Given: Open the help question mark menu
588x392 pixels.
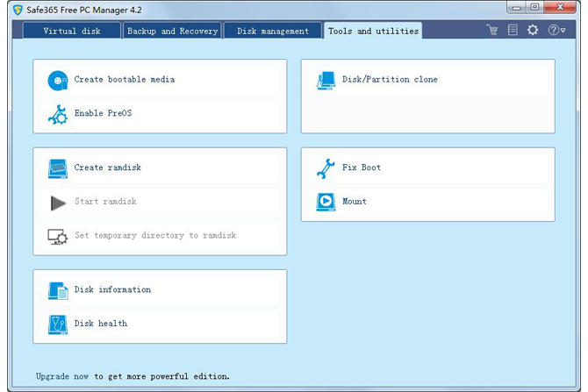Looking at the screenshot, I should pos(556,30).
